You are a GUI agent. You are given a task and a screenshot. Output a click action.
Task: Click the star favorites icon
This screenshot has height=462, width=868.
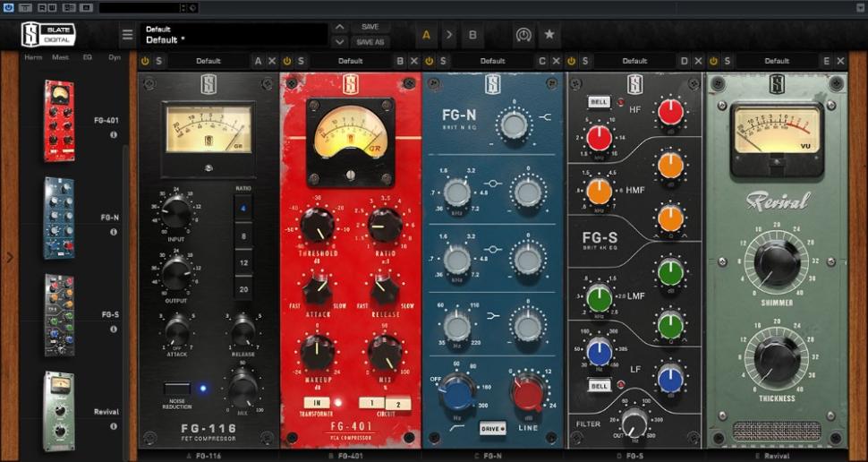pos(549,35)
